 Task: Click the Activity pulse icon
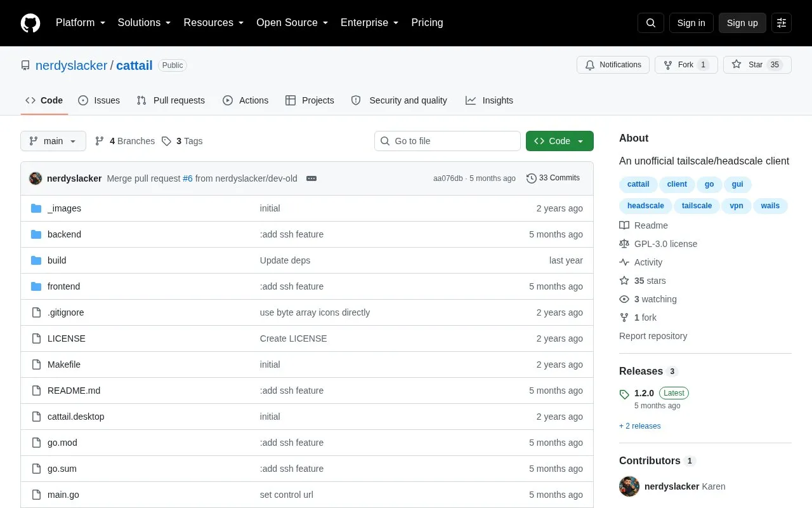(624, 262)
